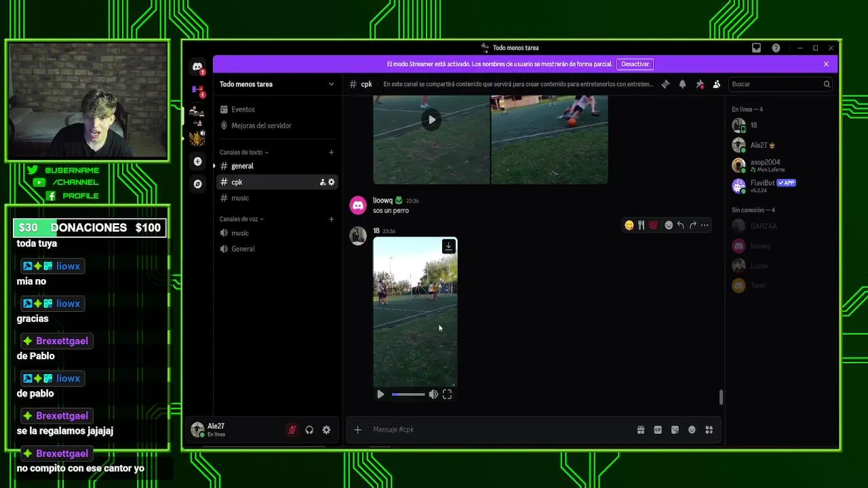Open add reaction smiley on message

click(669, 225)
